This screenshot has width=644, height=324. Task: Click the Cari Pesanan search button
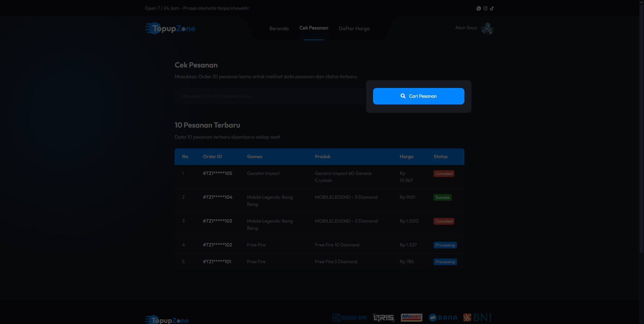coord(419,96)
